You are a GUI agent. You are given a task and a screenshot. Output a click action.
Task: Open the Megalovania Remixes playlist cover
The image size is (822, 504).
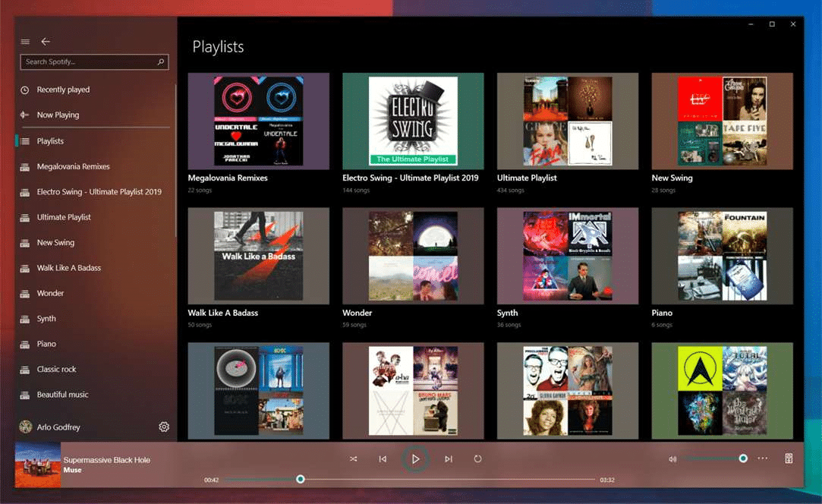coord(258,120)
